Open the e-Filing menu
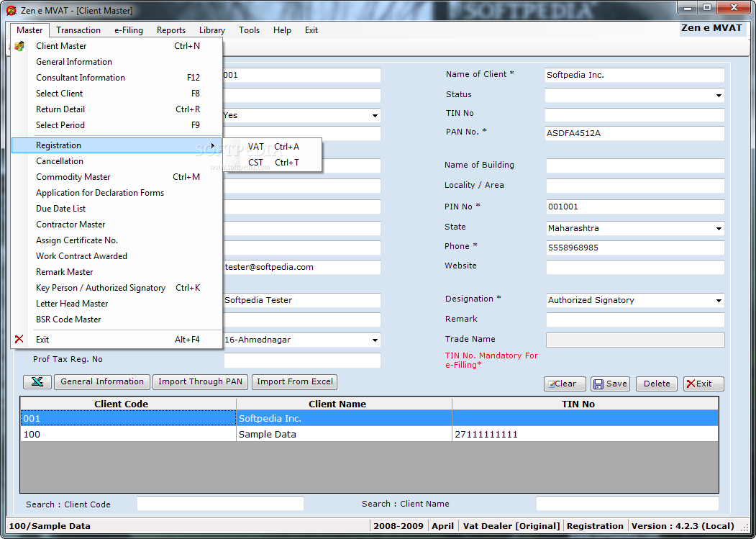The width and height of the screenshot is (756, 539). point(129,30)
